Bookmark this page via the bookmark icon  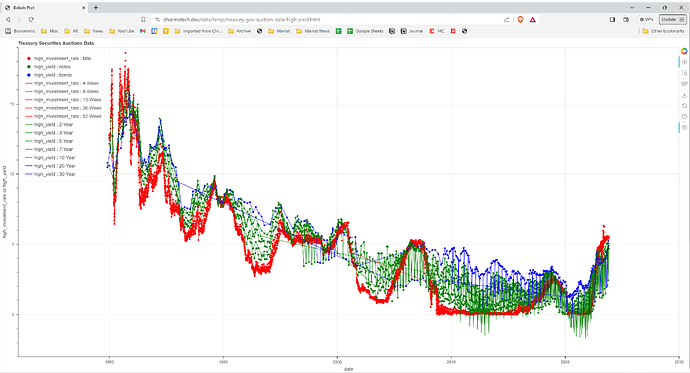coord(143,19)
